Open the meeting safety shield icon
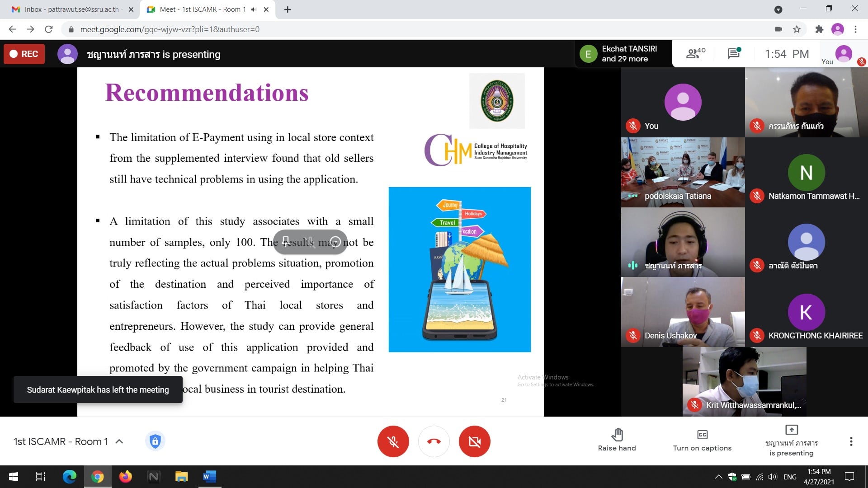Screen dimensions: 868x488 tap(155, 441)
